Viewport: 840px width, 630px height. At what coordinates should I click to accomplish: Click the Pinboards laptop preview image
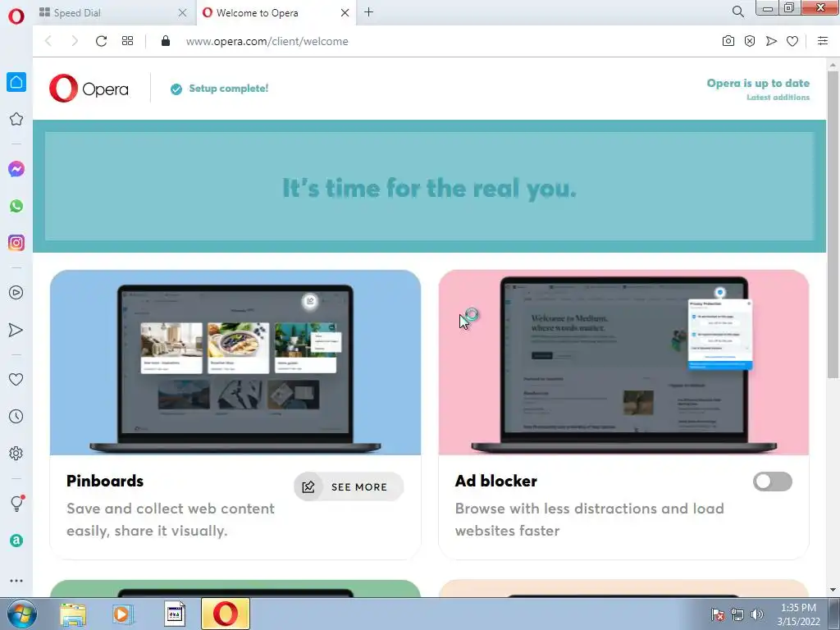(x=235, y=362)
